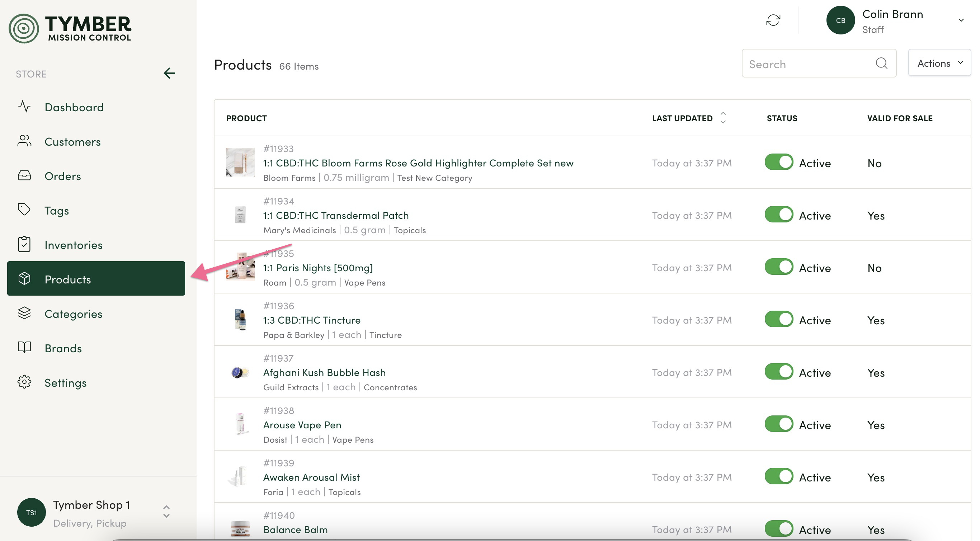980x541 pixels.
Task: Click the Balance Balm thumbnail
Action: [x=240, y=529]
